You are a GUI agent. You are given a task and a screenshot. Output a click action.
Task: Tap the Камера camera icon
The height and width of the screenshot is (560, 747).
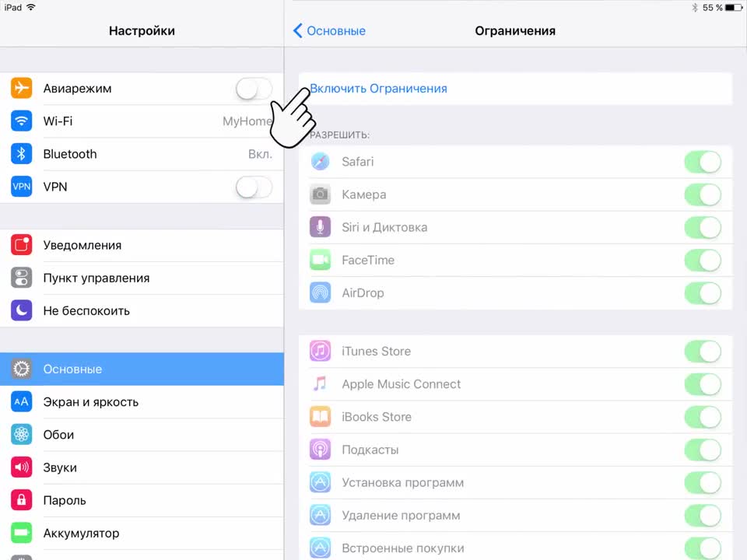coord(320,194)
